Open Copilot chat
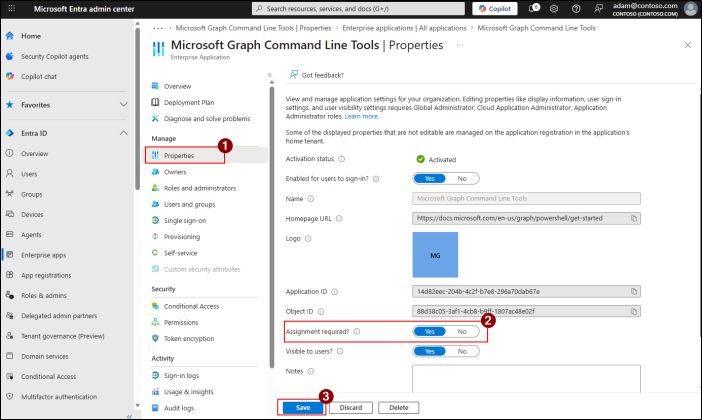 tap(39, 77)
